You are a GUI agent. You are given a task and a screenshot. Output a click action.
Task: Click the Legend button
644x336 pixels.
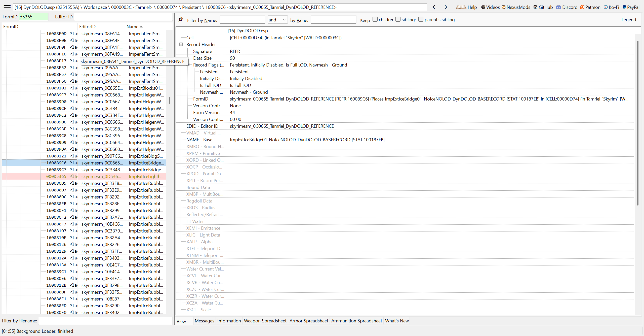point(628,20)
